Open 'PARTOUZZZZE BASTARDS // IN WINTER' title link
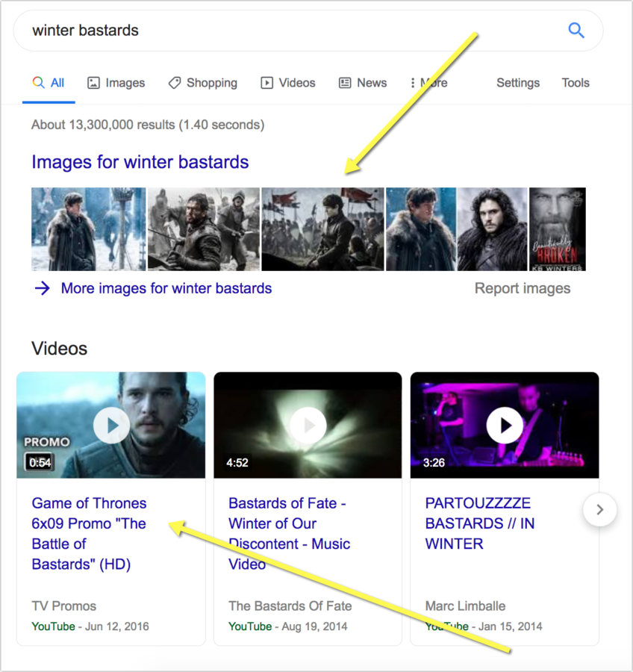 (x=480, y=523)
